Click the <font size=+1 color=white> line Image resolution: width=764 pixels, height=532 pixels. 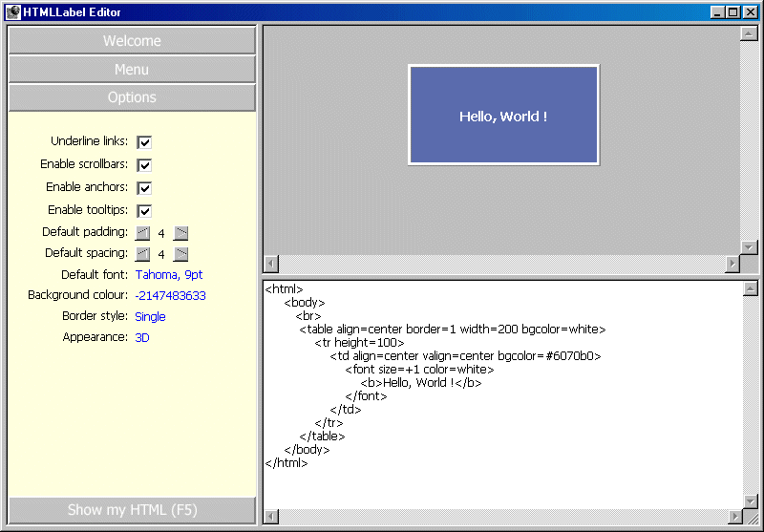(x=419, y=370)
